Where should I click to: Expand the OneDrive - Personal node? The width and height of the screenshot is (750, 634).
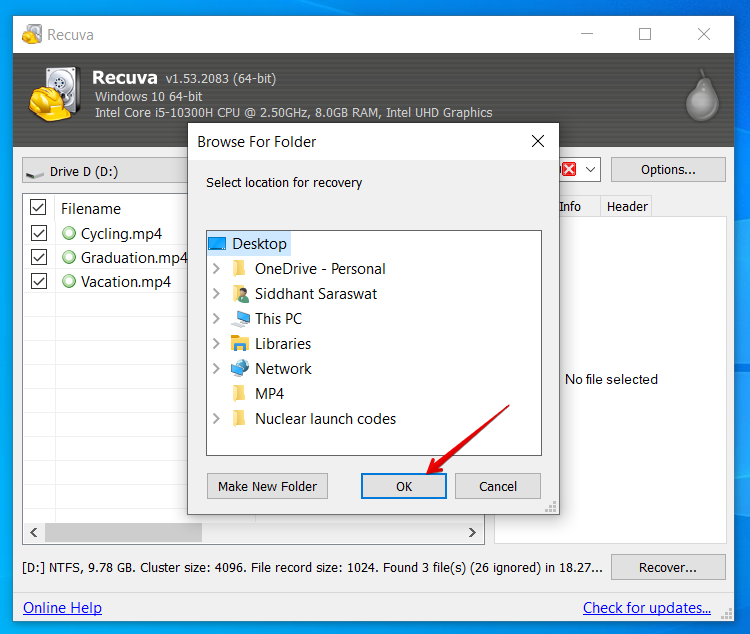216,268
